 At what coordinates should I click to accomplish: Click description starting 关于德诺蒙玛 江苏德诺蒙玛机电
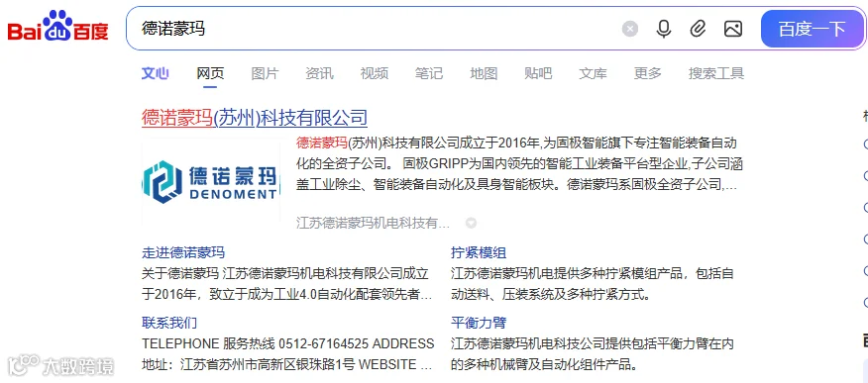[x=287, y=284]
